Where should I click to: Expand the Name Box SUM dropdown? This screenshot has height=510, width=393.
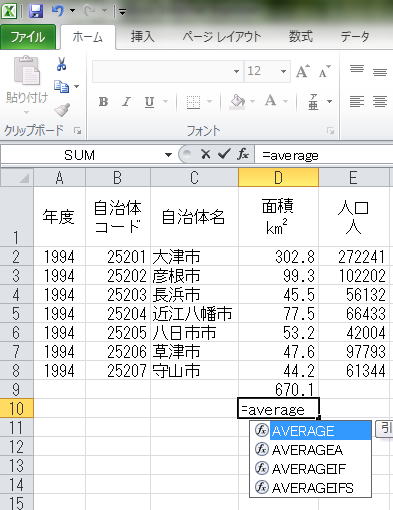[x=168, y=155]
